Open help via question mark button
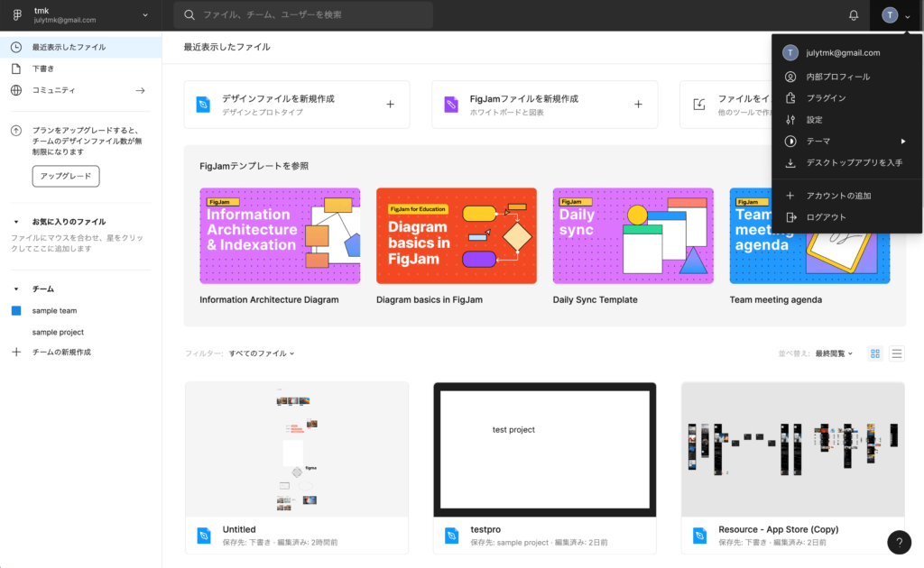Viewport: 924px width, 568px height. point(899,542)
